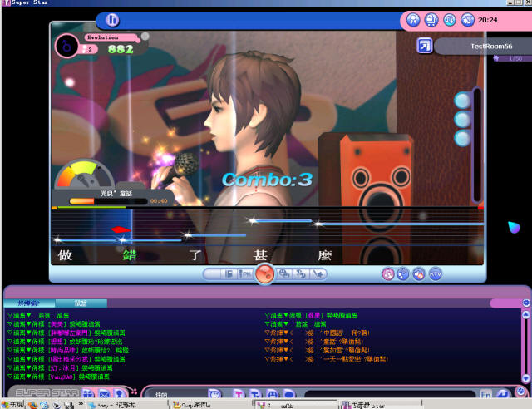Switch to the Star taskbar button

pyautogui.click(x=380, y=405)
